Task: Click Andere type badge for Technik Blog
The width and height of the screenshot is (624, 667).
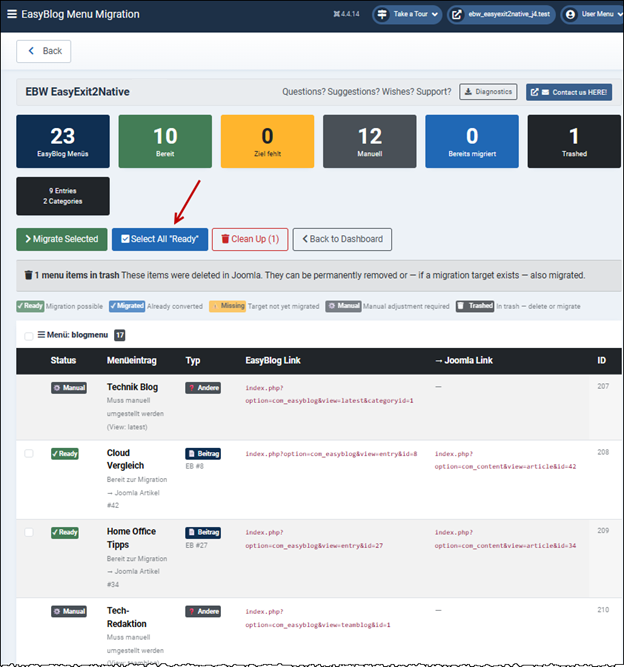Action: click(203, 388)
